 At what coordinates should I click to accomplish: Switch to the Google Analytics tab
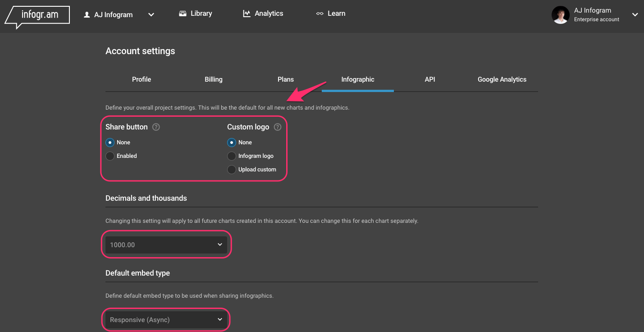(x=502, y=79)
